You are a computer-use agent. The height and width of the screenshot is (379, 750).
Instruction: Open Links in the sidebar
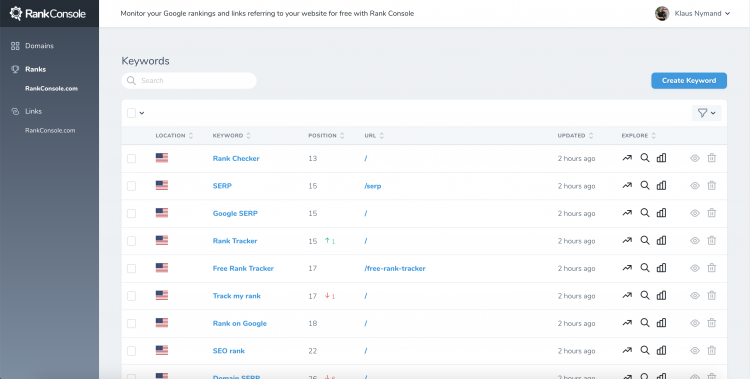pos(27,111)
